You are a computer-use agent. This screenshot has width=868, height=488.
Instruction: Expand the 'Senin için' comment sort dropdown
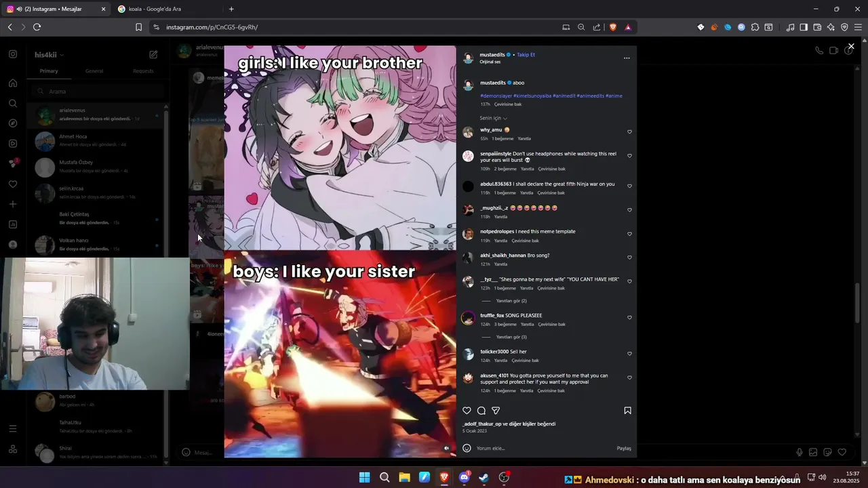(494, 118)
